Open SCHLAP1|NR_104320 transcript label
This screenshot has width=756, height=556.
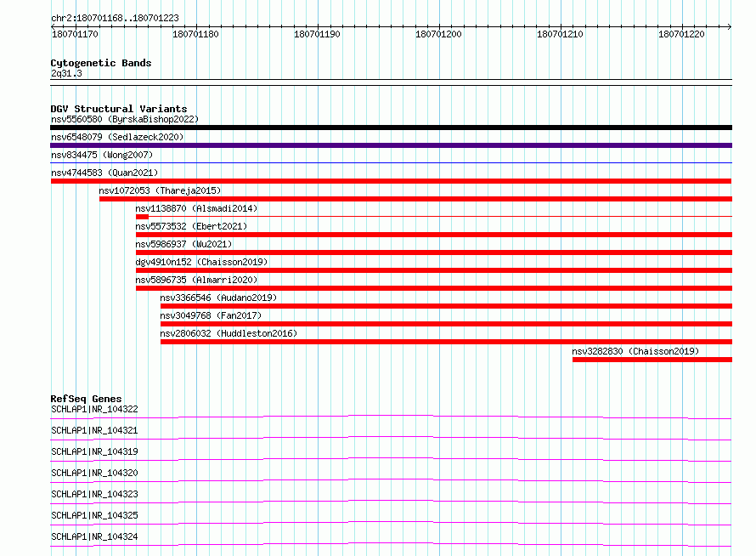tap(94, 473)
